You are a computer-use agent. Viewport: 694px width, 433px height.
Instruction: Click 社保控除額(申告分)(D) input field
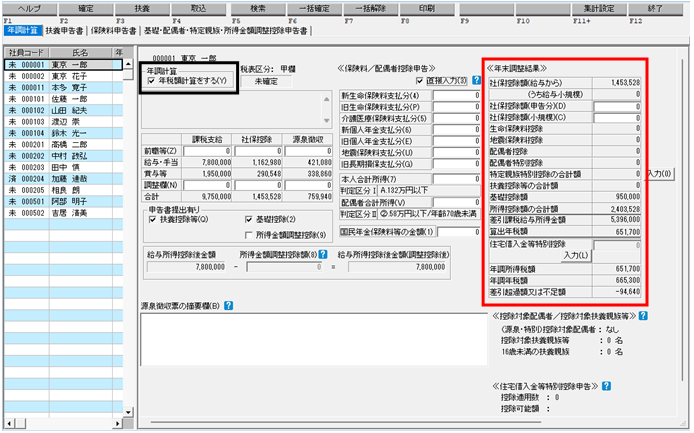(x=617, y=106)
